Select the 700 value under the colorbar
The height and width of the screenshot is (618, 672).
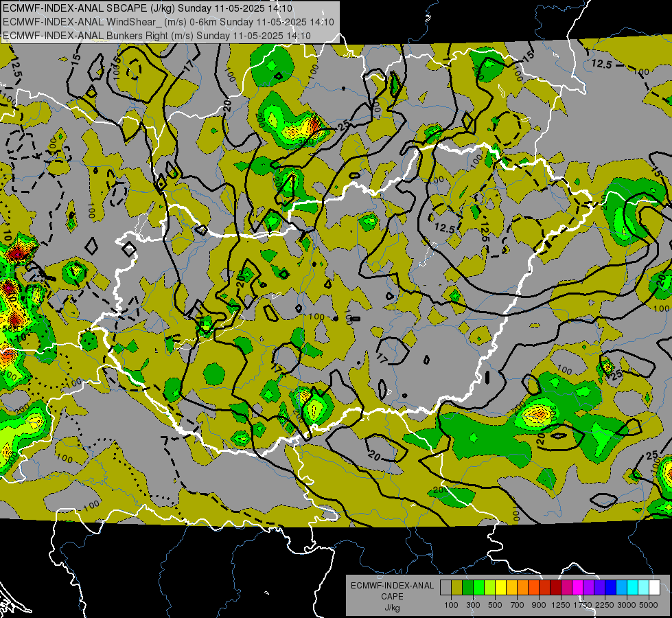click(518, 605)
